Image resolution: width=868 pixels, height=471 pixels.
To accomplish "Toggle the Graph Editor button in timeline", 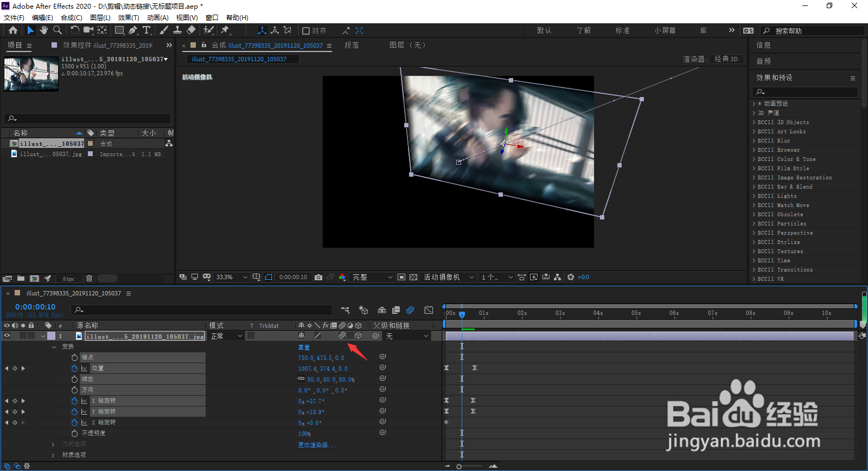I will [x=429, y=310].
